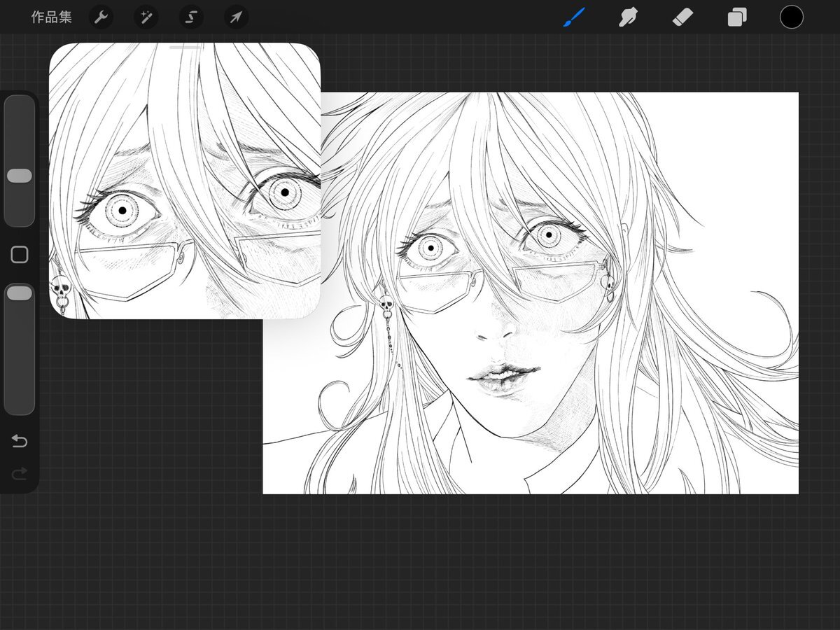Open the Layers panel
Screen dimensions: 840x630
(737, 17)
